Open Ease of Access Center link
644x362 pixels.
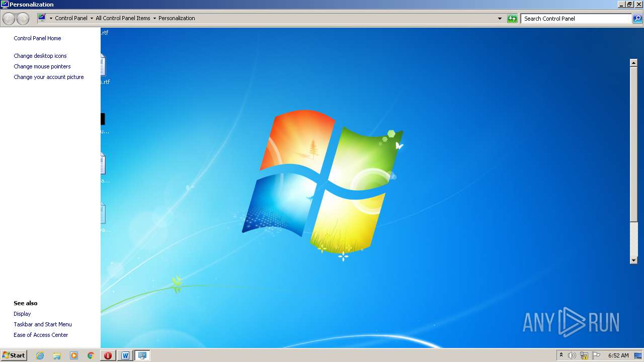coord(41,335)
